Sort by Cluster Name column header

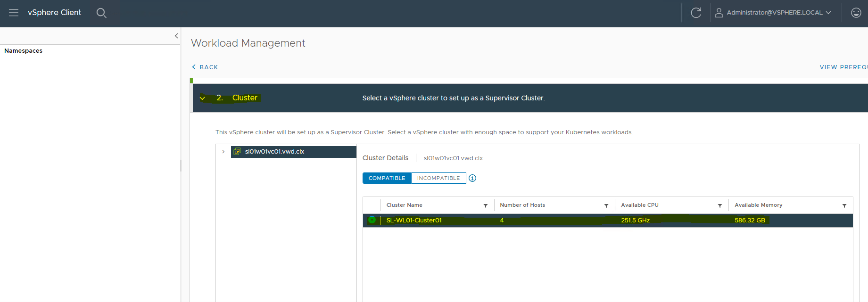[405, 205]
